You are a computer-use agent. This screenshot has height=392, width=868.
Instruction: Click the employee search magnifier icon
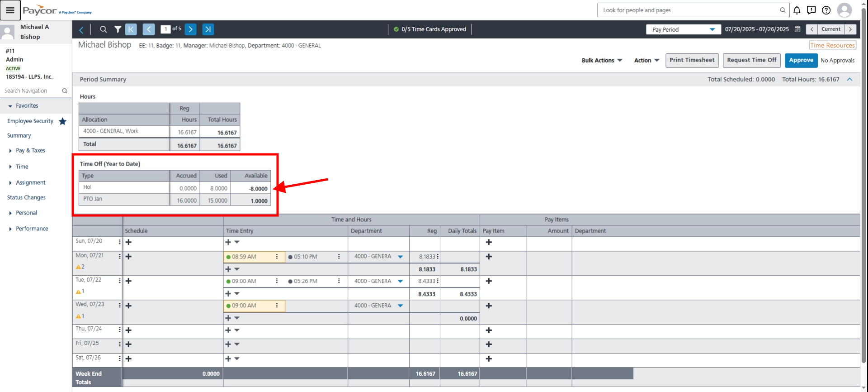[x=103, y=29]
